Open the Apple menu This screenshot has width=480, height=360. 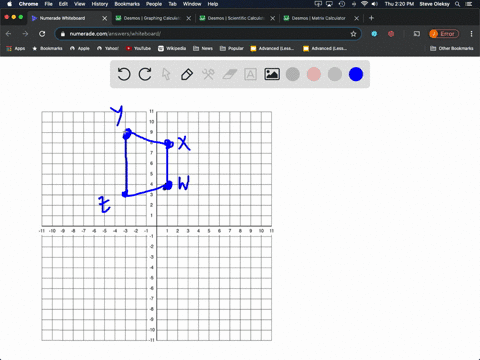[9, 4]
